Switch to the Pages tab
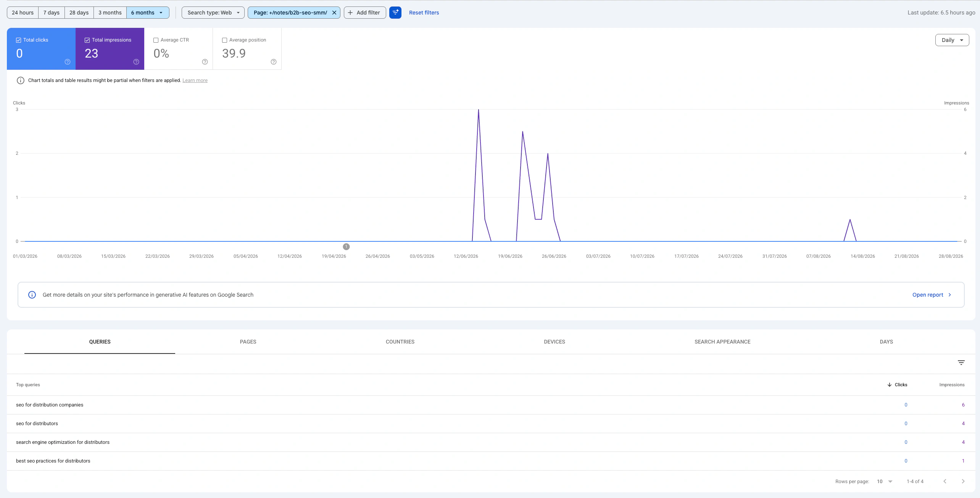The image size is (980, 498). tap(248, 342)
